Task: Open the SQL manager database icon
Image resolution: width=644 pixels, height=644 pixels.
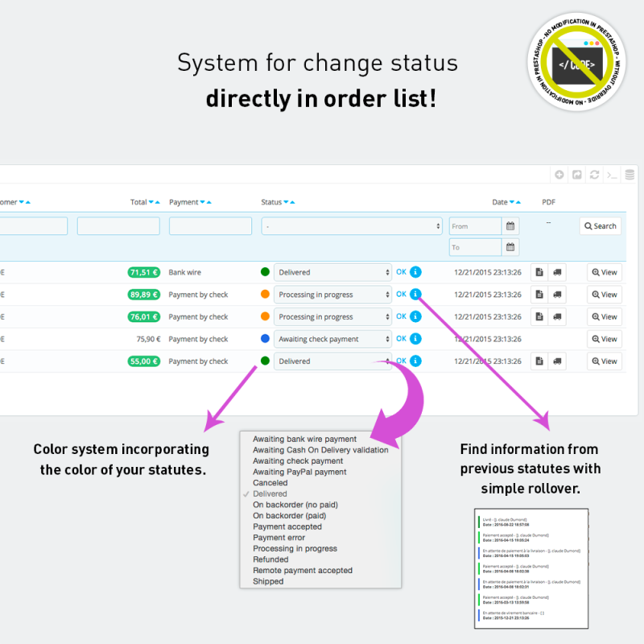Action: (x=630, y=175)
